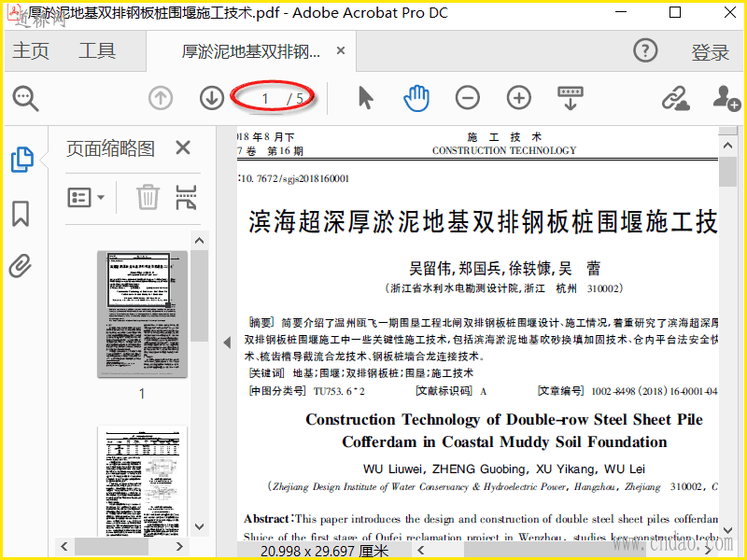Switch to the 工具 tab
This screenshot has width=747, height=560.
pyautogui.click(x=97, y=50)
